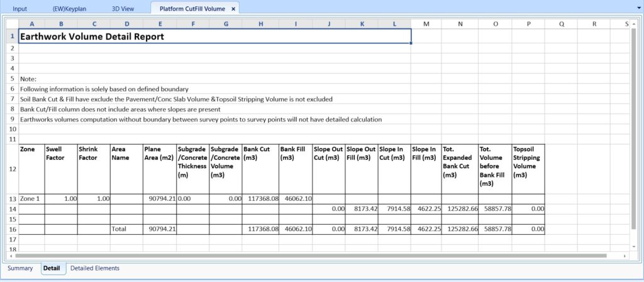Select the Summary sheet tab
The image size is (644, 282).
(x=20, y=268)
